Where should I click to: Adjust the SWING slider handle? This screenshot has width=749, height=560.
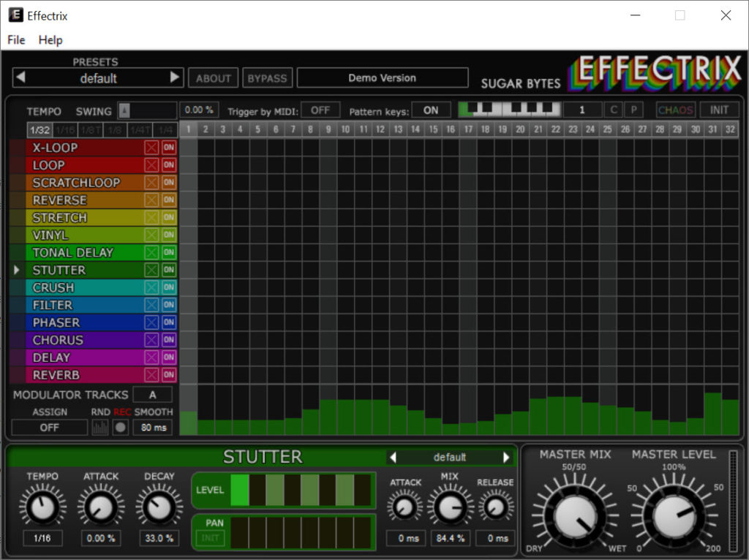[x=124, y=111]
